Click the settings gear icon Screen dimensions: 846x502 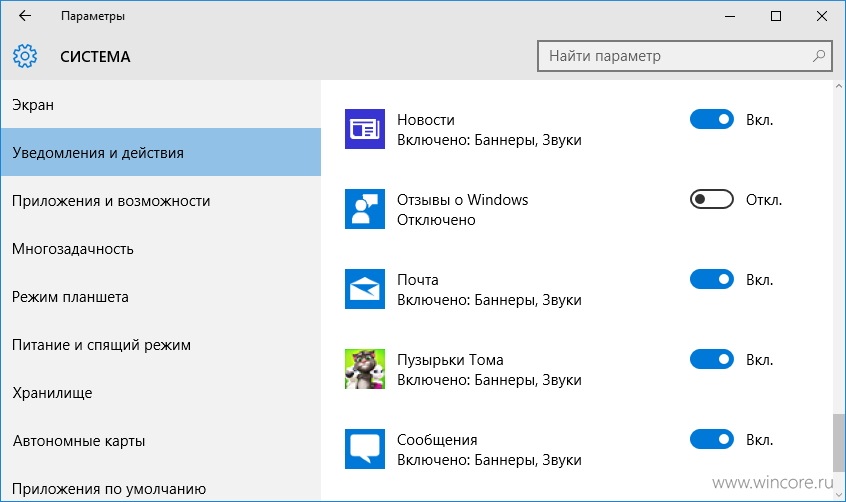[x=25, y=56]
